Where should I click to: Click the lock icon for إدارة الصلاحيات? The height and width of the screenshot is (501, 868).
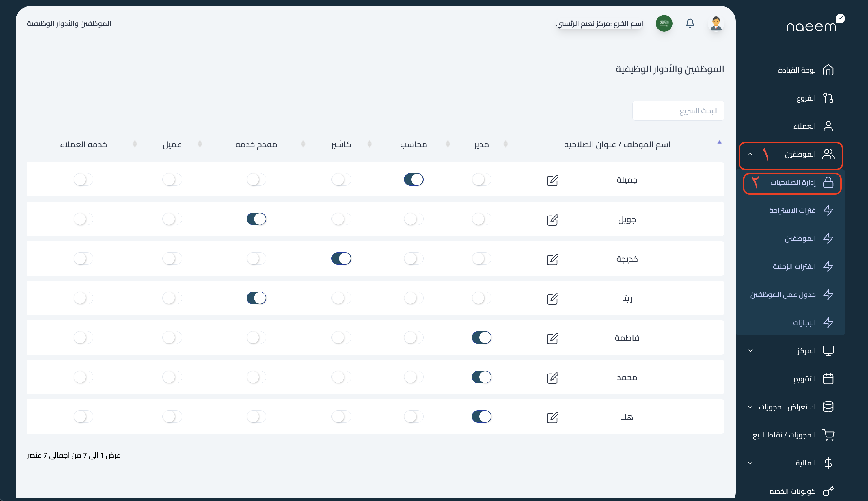[x=828, y=182]
